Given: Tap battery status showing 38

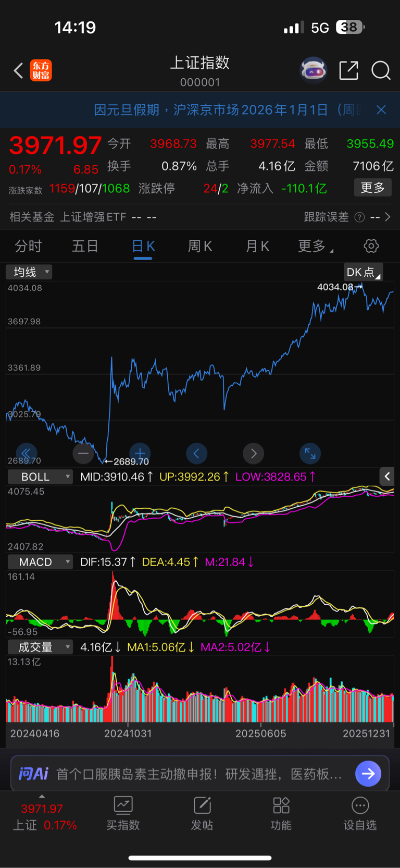Looking at the screenshot, I should click(350, 27).
